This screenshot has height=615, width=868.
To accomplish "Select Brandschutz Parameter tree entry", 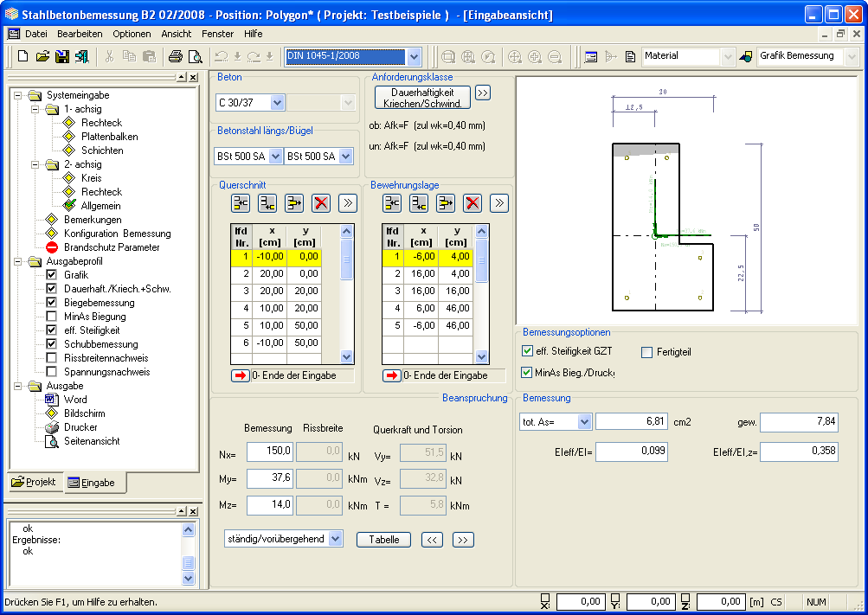I will 112,247.
